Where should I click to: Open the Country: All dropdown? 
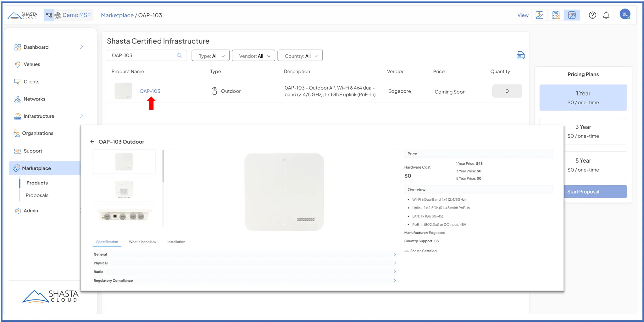point(300,56)
